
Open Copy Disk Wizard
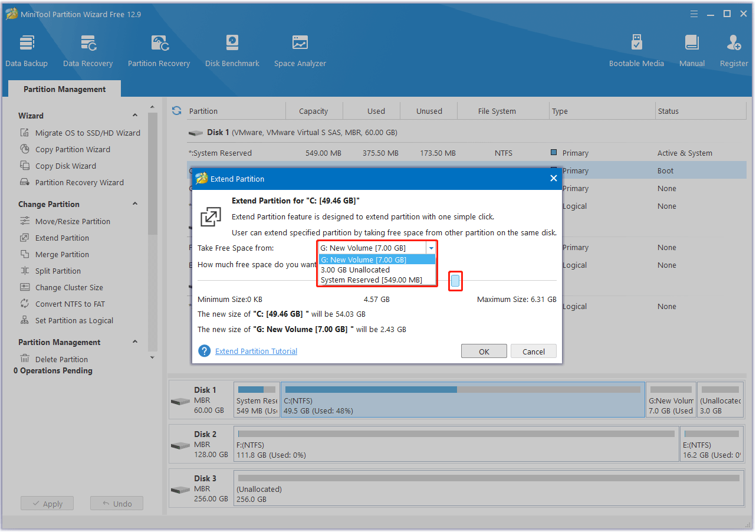[x=58, y=166]
